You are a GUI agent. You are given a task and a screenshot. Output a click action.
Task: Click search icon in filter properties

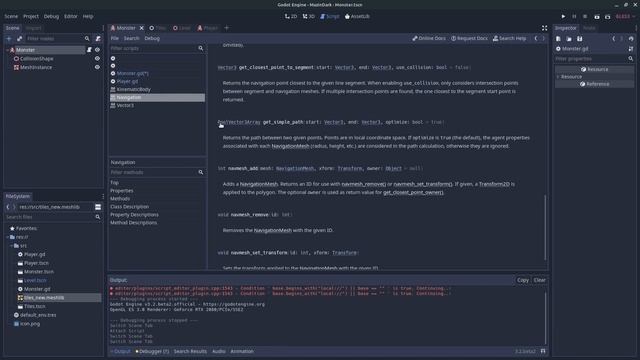click(631, 59)
